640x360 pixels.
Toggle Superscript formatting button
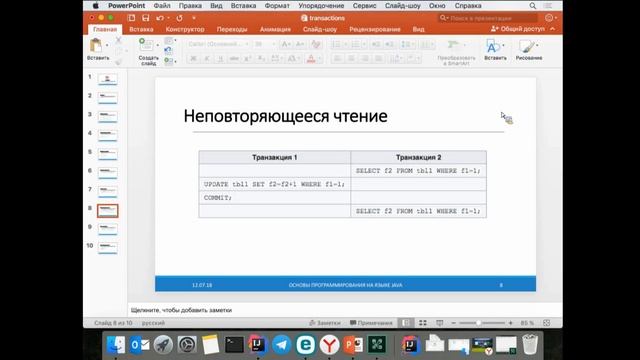tap(247, 59)
